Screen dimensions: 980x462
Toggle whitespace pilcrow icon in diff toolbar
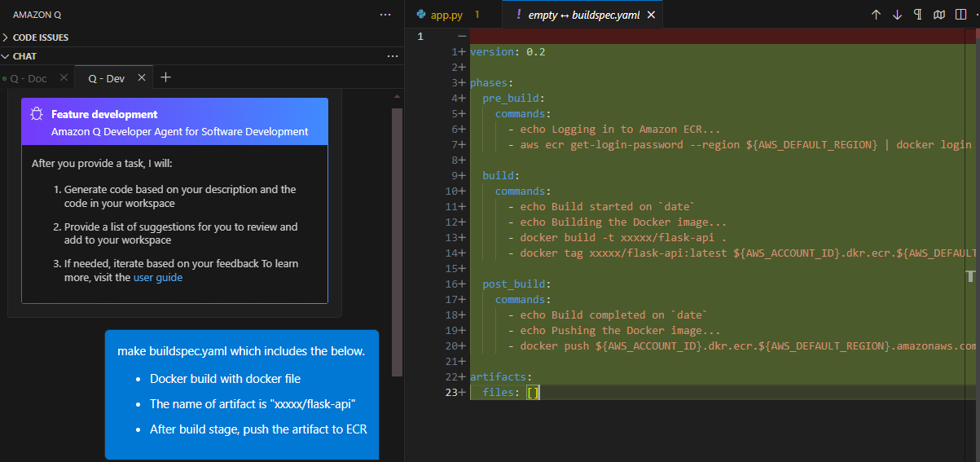coord(918,15)
